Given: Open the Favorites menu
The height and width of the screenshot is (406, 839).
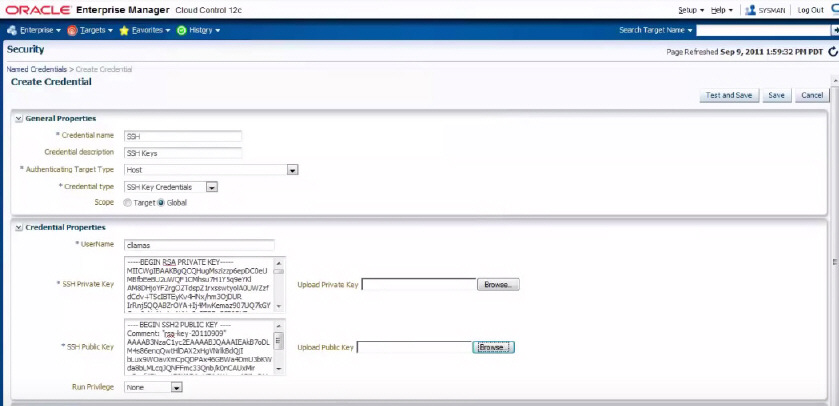Looking at the screenshot, I should pos(151,30).
